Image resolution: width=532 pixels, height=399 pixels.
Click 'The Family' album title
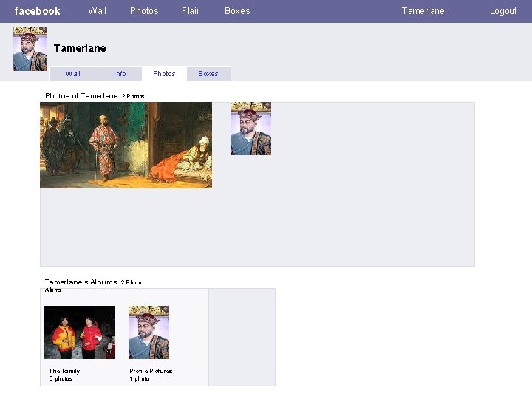click(x=64, y=371)
